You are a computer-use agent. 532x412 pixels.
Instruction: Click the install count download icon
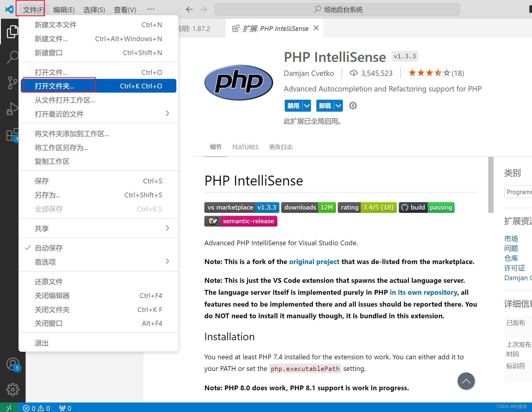tap(354, 73)
